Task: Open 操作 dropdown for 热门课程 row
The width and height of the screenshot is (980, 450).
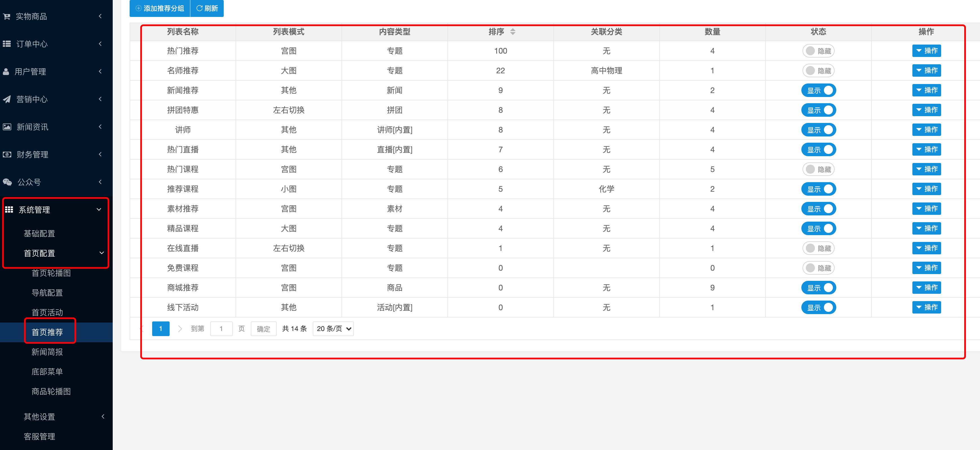Action: [x=926, y=169]
